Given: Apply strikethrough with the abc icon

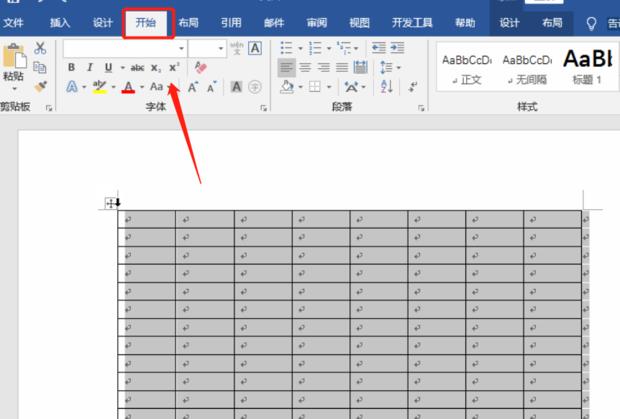Looking at the screenshot, I should [x=137, y=67].
